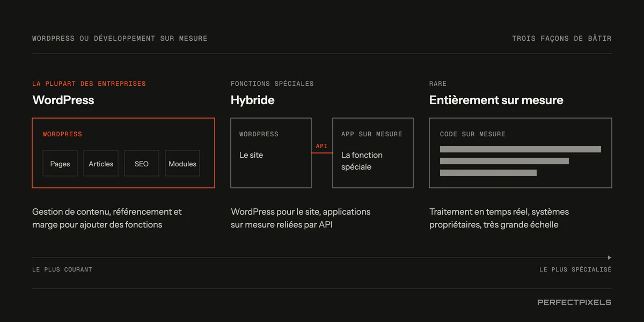The image size is (644, 322).
Task: Select the Modules box
Action: pos(182,163)
